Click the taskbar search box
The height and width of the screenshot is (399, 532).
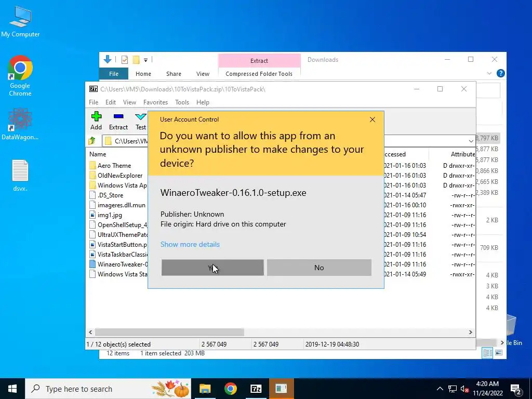(x=108, y=389)
